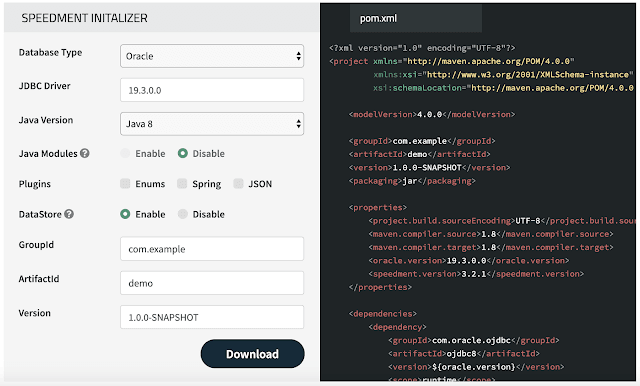
Task: Check the JSON plugin checkbox
Action: tap(238, 184)
